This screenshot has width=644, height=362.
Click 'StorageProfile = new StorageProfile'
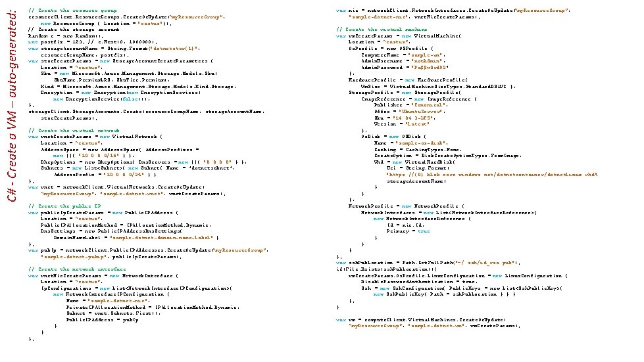point(405,93)
